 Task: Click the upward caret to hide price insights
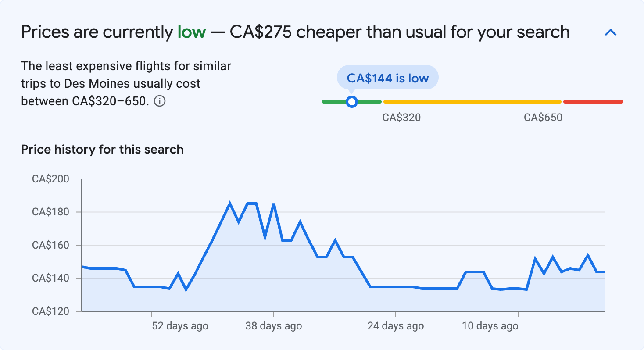[611, 32]
